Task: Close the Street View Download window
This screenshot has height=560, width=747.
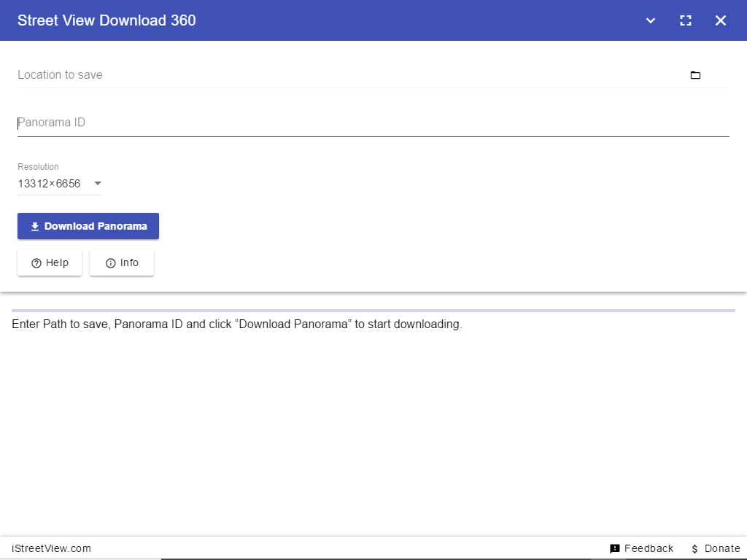Action: pyautogui.click(x=720, y=20)
